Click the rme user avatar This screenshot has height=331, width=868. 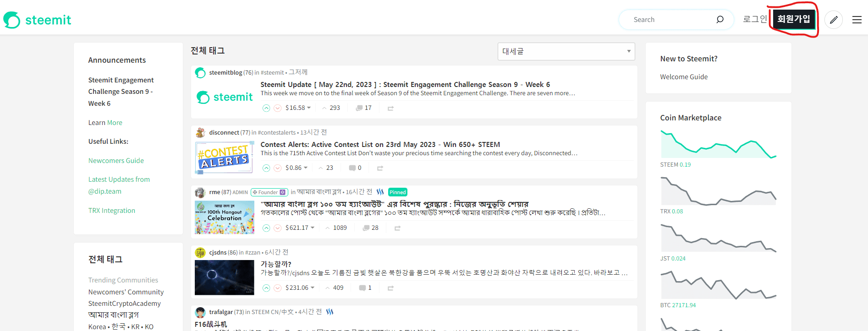tap(200, 193)
